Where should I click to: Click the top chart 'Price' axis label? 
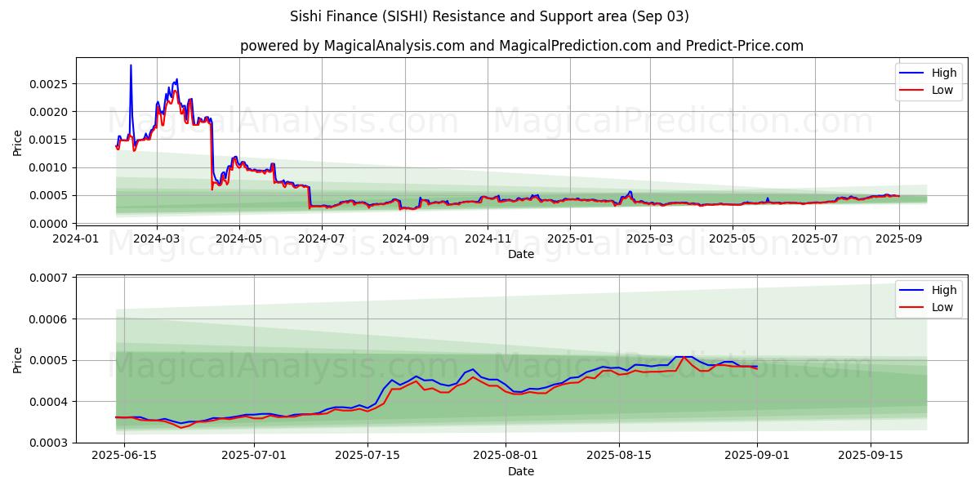point(18,141)
